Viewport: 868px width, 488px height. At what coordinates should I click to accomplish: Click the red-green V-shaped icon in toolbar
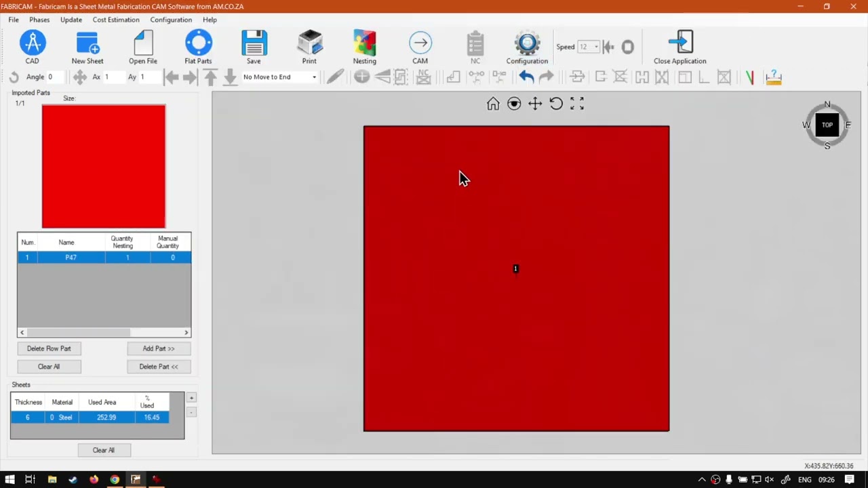pos(749,77)
